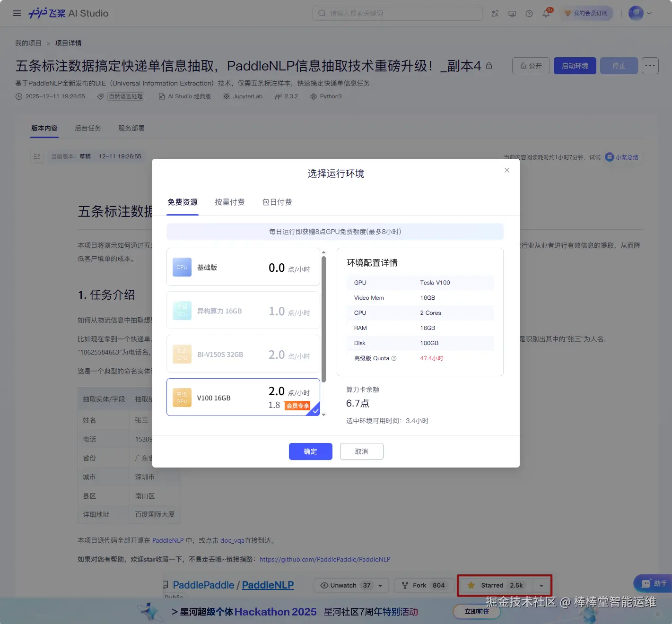This screenshot has width=672, height=624.
Task: Click the PaddleNLP repository name link
Action: pos(268,585)
